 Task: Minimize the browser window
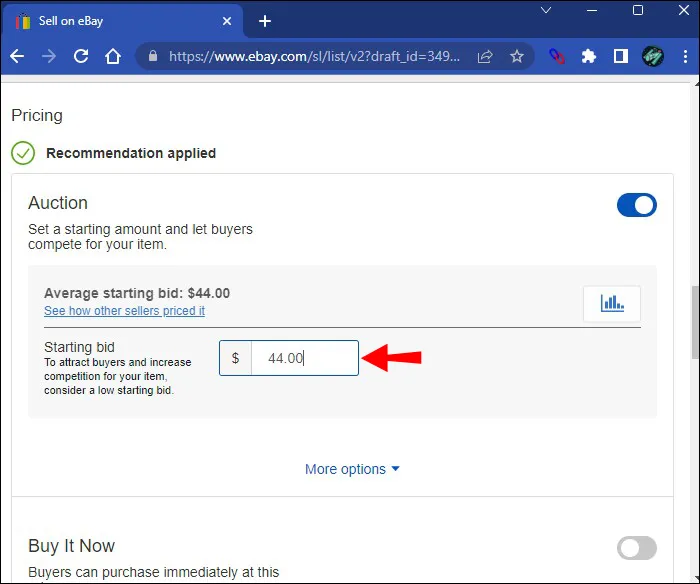(x=592, y=10)
